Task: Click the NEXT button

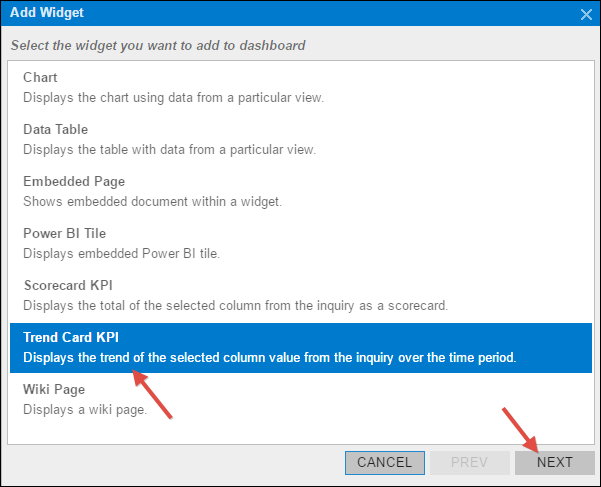Action: pyautogui.click(x=555, y=462)
